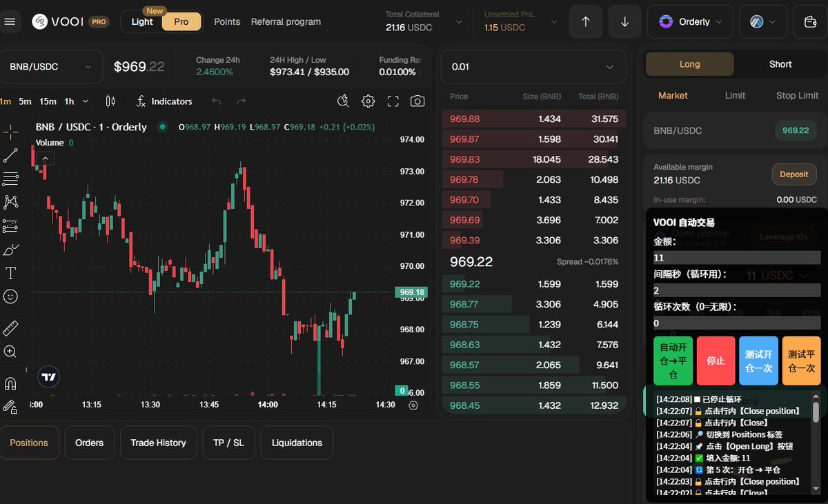Open the Referral program page

coord(286,21)
